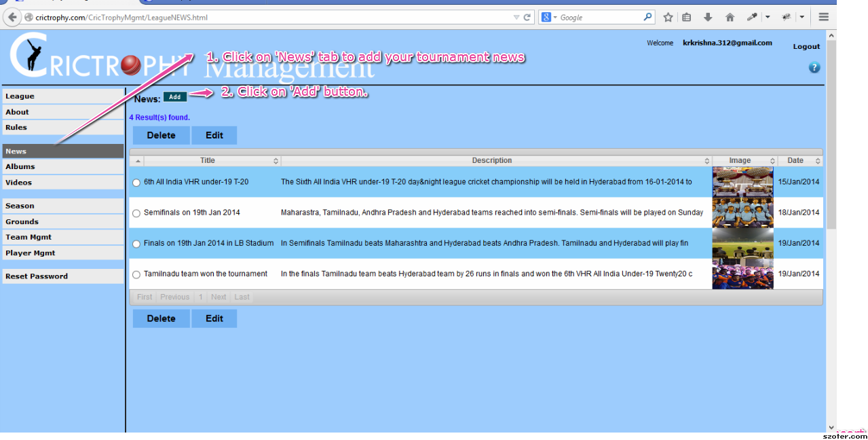The width and height of the screenshot is (868, 440).
Task: Open the Firefox hamburger menu
Action: 823,18
